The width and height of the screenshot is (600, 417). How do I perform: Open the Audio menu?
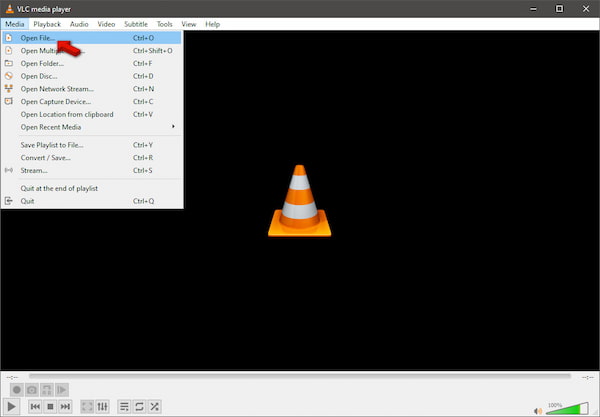[79, 24]
